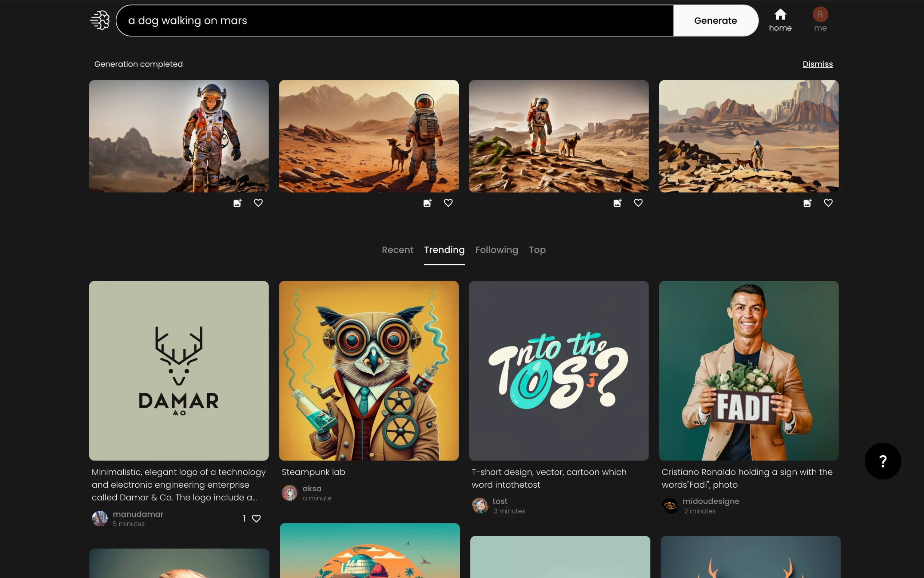Open manudamar username link
This screenshot has height=578, width=924.
point(138,514)
